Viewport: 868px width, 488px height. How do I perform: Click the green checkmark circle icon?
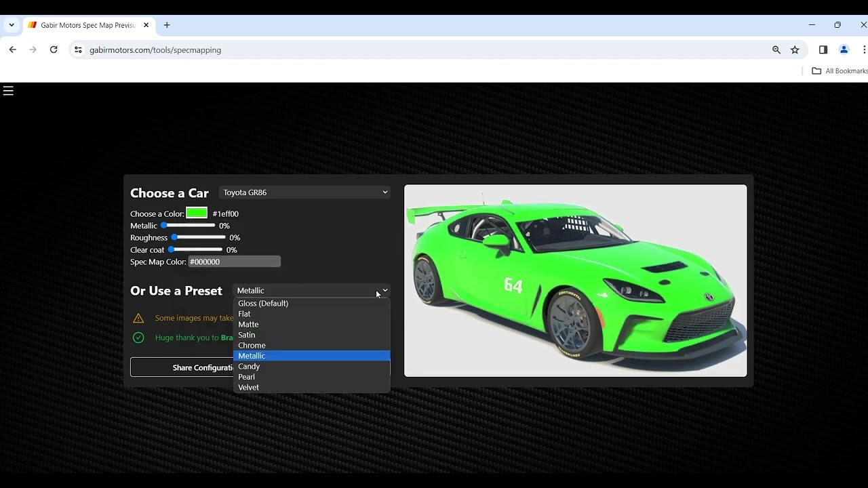(x=138, y=338)
